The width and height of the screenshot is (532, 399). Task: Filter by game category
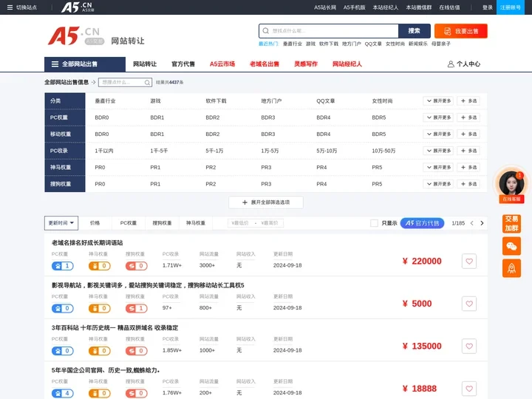(155, 101)
